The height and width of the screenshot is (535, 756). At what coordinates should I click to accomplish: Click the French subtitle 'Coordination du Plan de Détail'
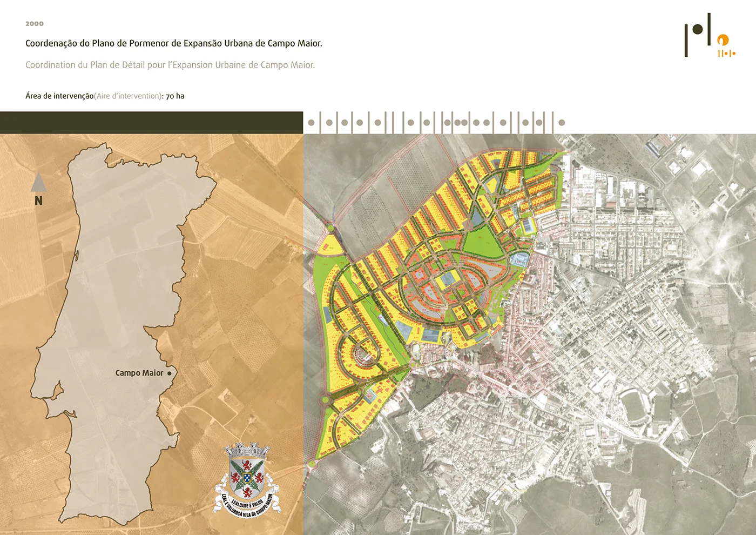coord(170,65)
